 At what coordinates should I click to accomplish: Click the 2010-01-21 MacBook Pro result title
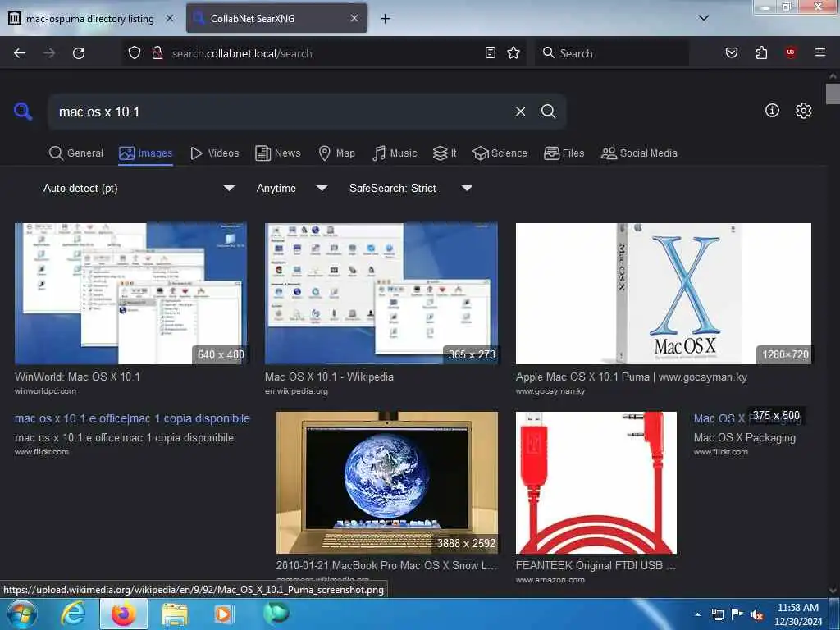[x=386, y=565]
